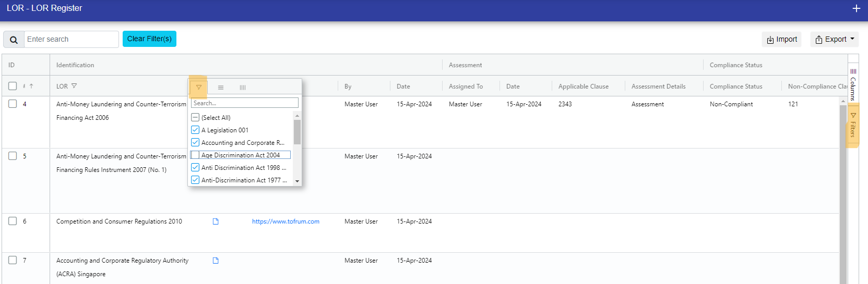The height and width of the screenshot is (284, 868).
Task: Open the tofrum.com link
Action: (286, 221)
